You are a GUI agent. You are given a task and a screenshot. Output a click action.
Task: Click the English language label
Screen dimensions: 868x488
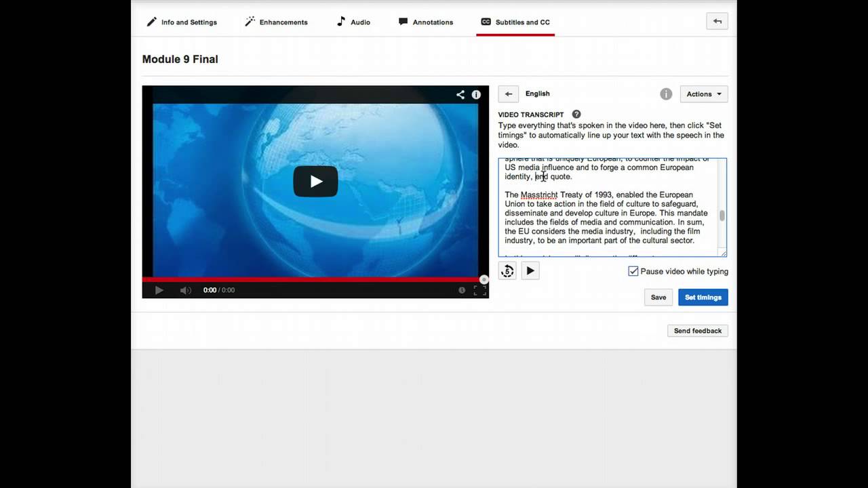538,94
